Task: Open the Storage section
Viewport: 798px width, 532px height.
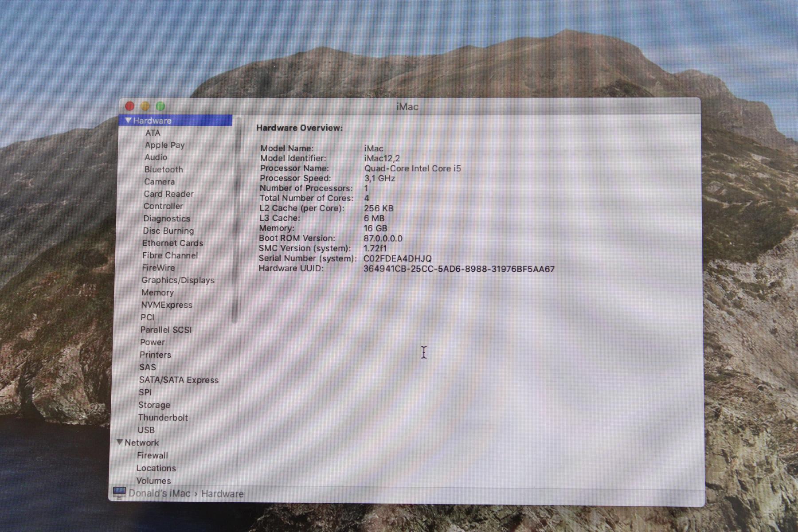Action: pyautogui.click(x=154, y=405)
